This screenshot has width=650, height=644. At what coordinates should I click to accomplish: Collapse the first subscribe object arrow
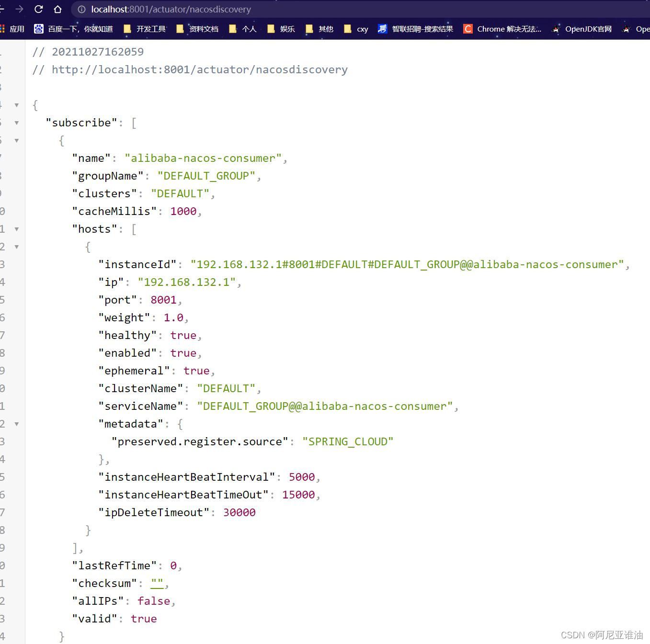(17, 140)
